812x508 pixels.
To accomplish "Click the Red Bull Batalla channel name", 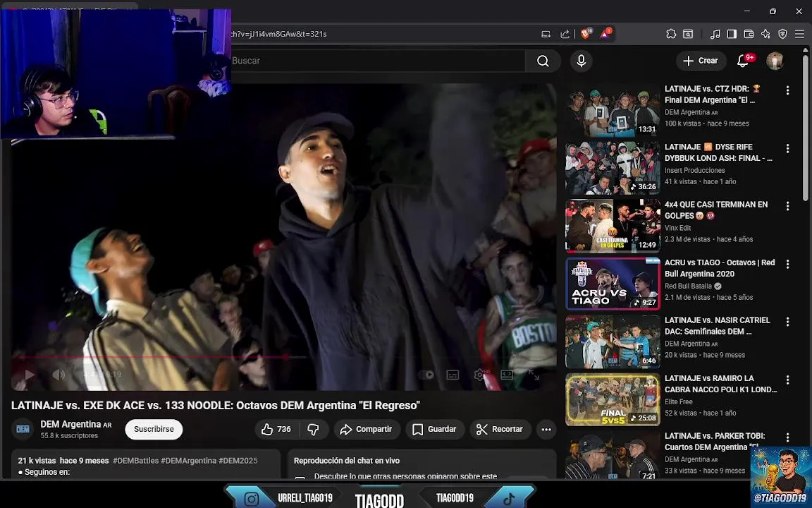I will (x=688, y=286).
